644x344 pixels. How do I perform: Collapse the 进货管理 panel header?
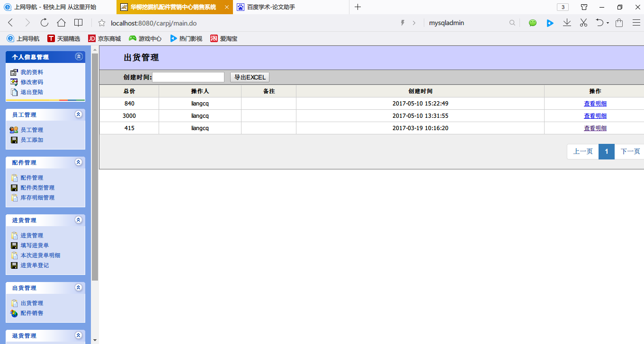79,220
